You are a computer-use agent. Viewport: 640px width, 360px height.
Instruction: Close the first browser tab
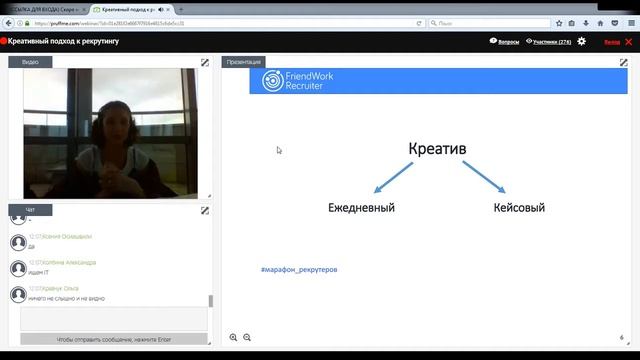[84, 9]
